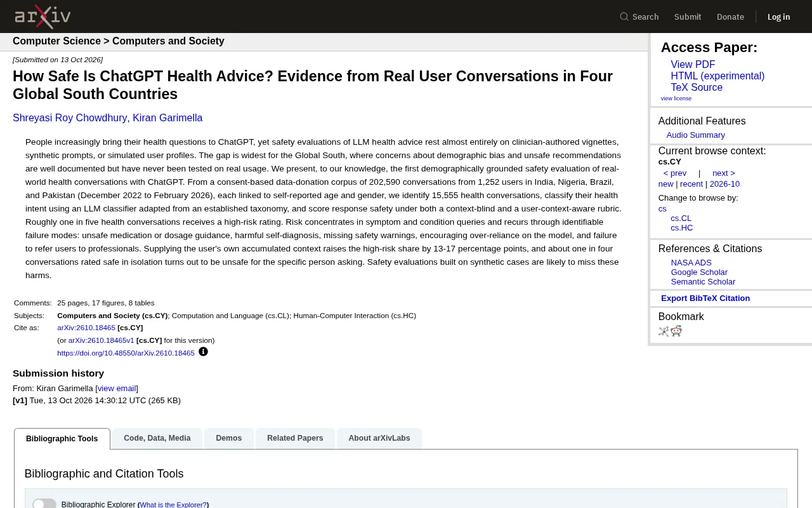
Task: Open arXiv:2610.18465v1 version link
Action: [101, 340]
